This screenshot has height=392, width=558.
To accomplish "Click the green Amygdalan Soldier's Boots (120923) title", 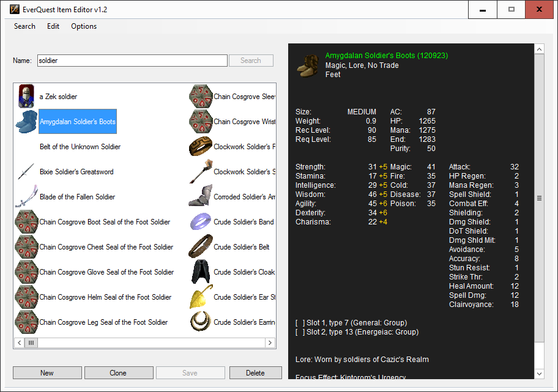I will click(x=387, y=56).
